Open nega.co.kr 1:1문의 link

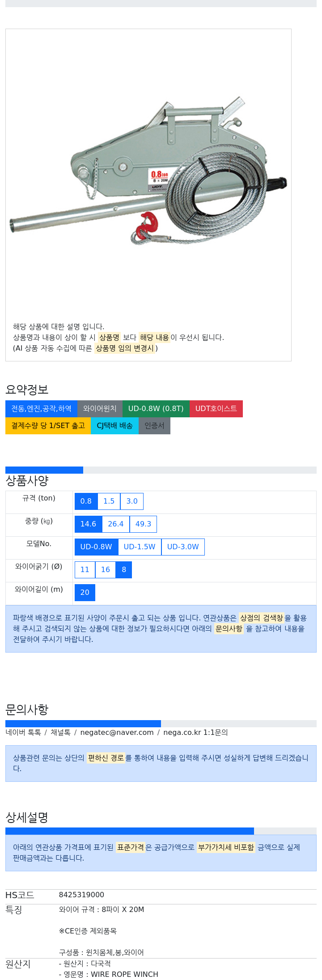pyautogui.click(x=195, y=733)
